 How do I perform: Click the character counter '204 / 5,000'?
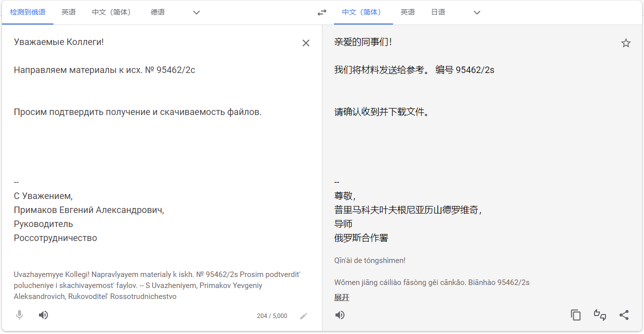[272, 316]
